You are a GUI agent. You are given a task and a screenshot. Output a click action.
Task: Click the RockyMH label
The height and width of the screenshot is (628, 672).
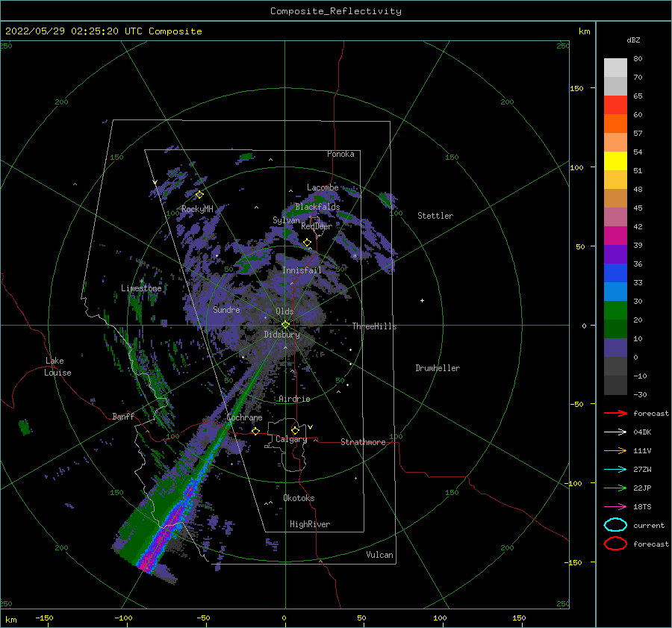click(197, 209)
